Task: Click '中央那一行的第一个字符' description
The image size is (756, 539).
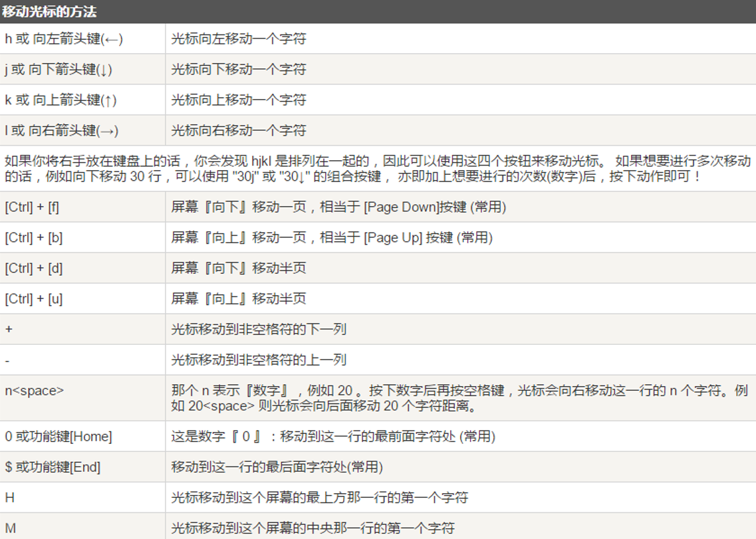Action: 313,528
